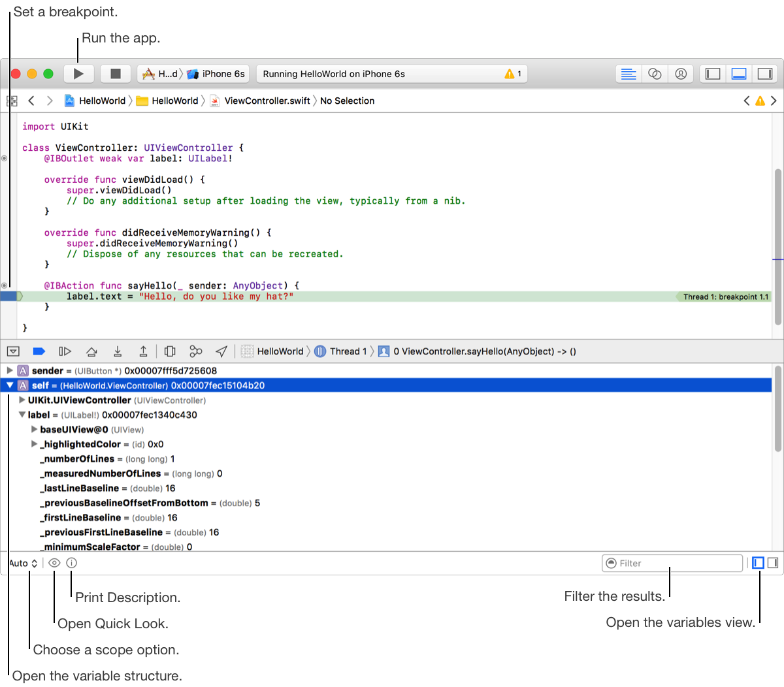Open the Debug View Hierarchy icon
Image resolution: width=784 pixels, height=687 pixels.
pos(170,351)
